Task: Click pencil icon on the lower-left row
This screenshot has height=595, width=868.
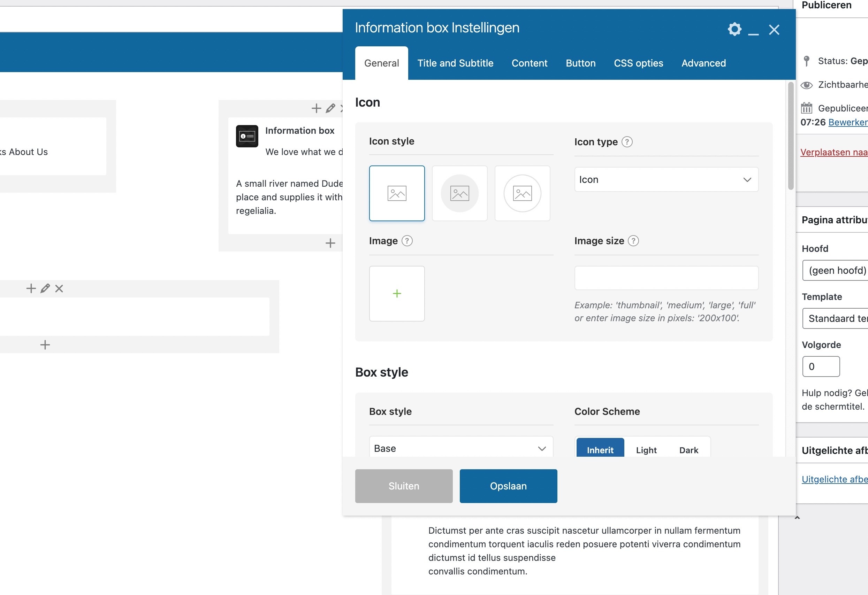Action: (45, 288)
